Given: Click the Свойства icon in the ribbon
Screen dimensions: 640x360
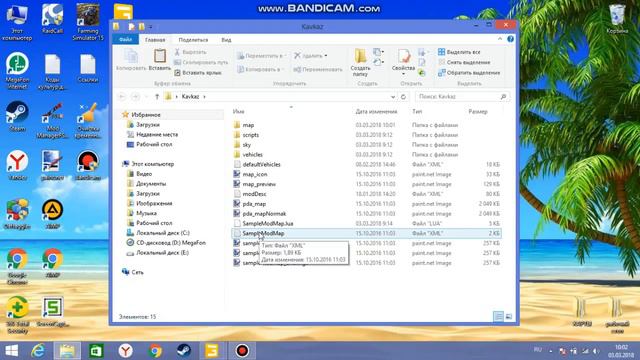Looking at the screenshot, I should click(x=403, y=56).
